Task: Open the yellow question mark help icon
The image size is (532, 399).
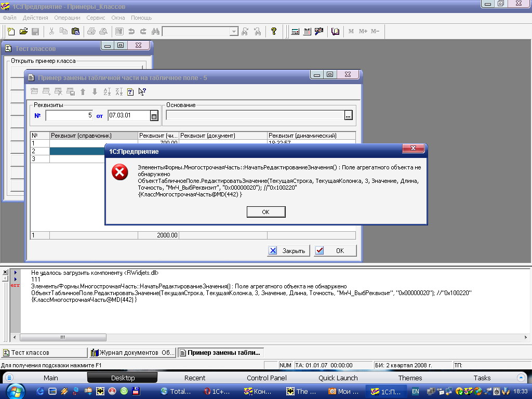Action: pos(274,31)
